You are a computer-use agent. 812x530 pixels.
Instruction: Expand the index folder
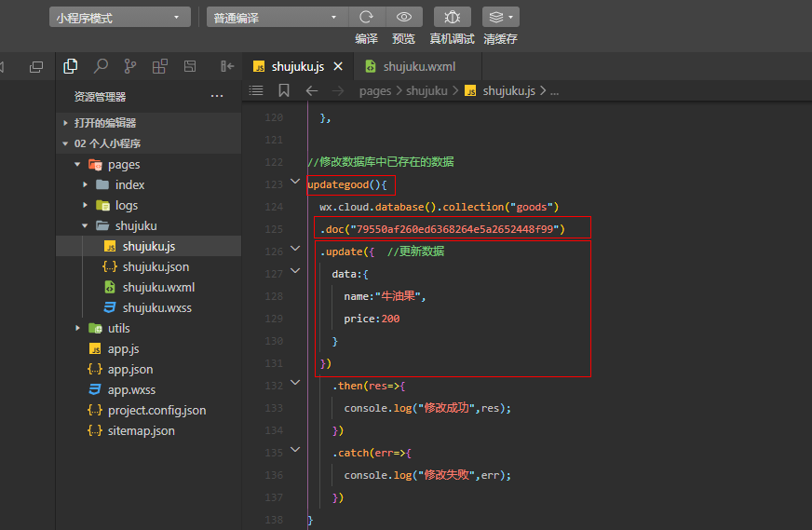tap(85, 185)
